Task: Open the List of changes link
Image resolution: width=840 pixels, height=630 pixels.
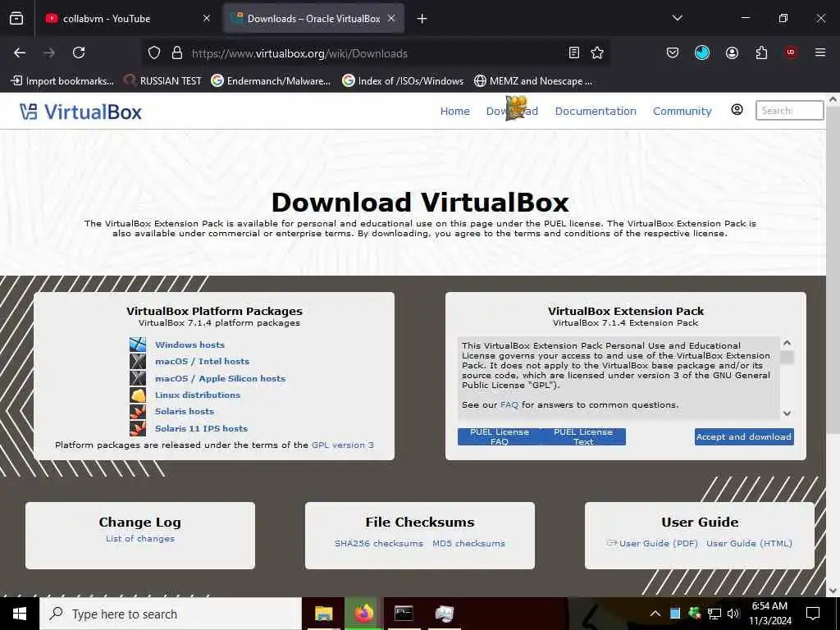Action: pyautogui.click(x=139, y=538)
